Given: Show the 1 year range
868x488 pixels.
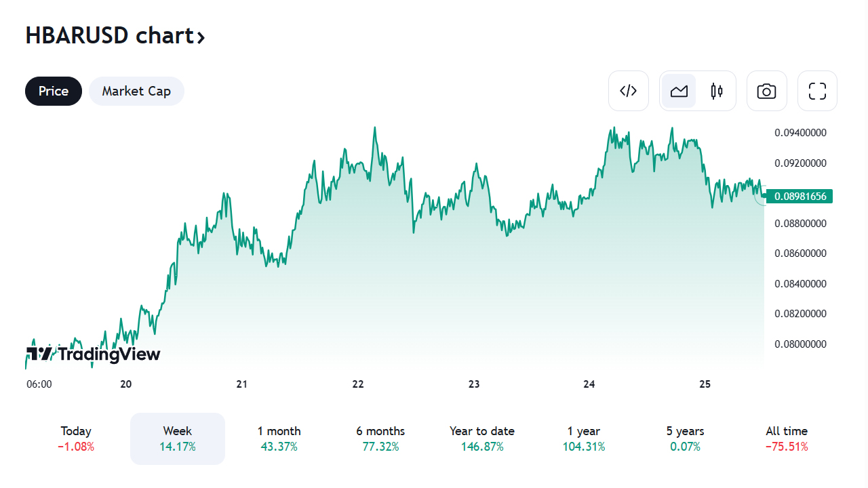Looking at the screenshot, I should pos(584,439).
